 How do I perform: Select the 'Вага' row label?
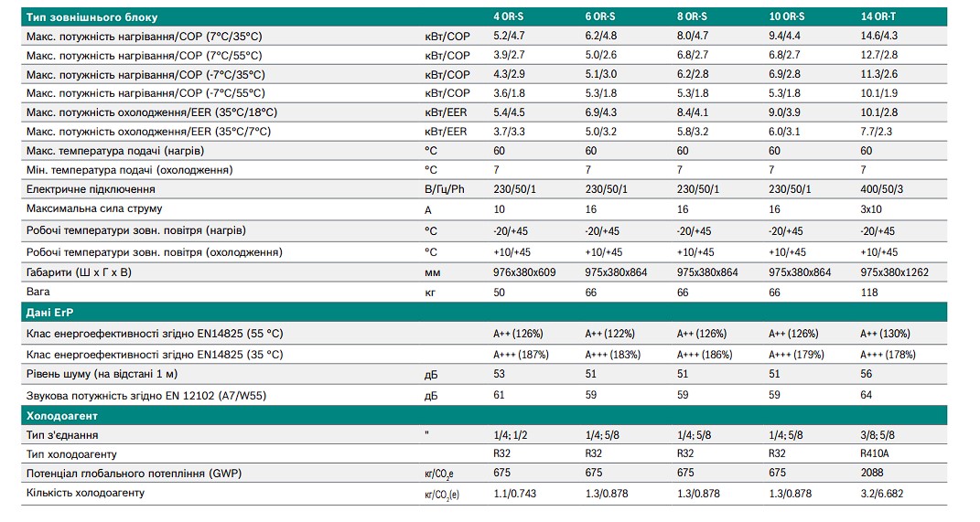coord(37,293)
